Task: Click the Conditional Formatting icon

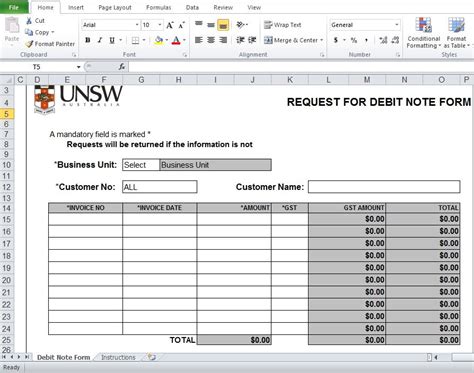Action: pyautogui.click(x=423, y=25)
